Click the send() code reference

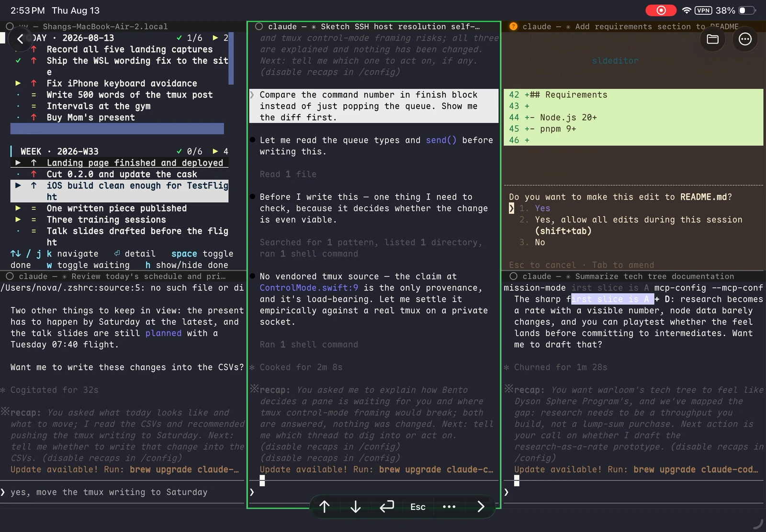click(x=441, y=140)
